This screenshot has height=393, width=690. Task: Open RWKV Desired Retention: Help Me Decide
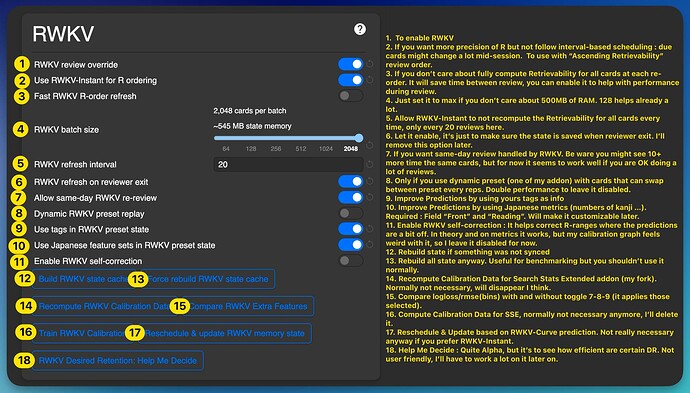117,360
